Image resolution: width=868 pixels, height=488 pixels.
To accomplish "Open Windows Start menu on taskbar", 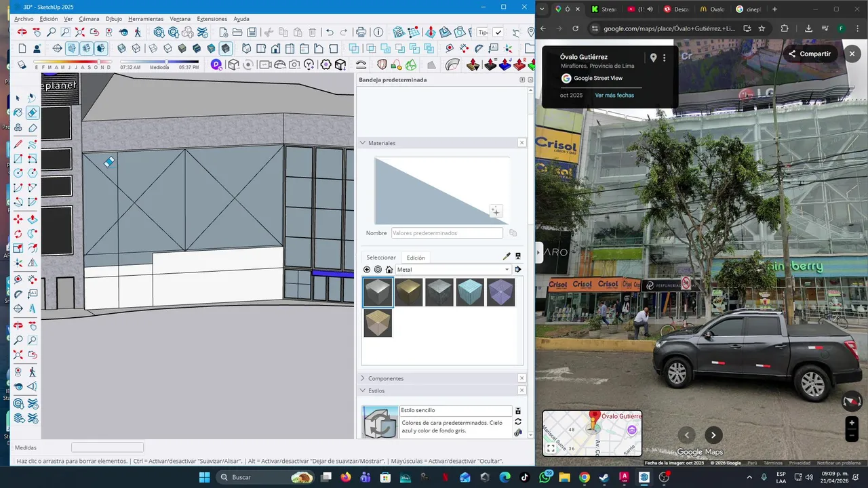I will tap(204, 477).
